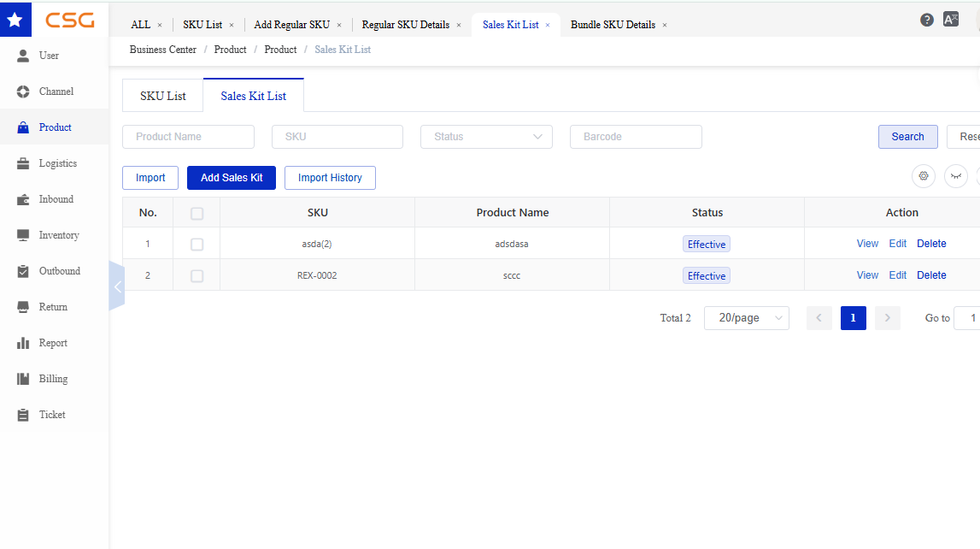980x549 pixels.
Task: View the REX-0002 sales kit
Action: [x=867, y=275]
